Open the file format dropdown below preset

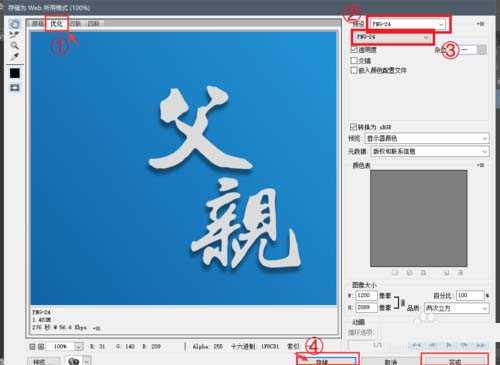[393, 37]
